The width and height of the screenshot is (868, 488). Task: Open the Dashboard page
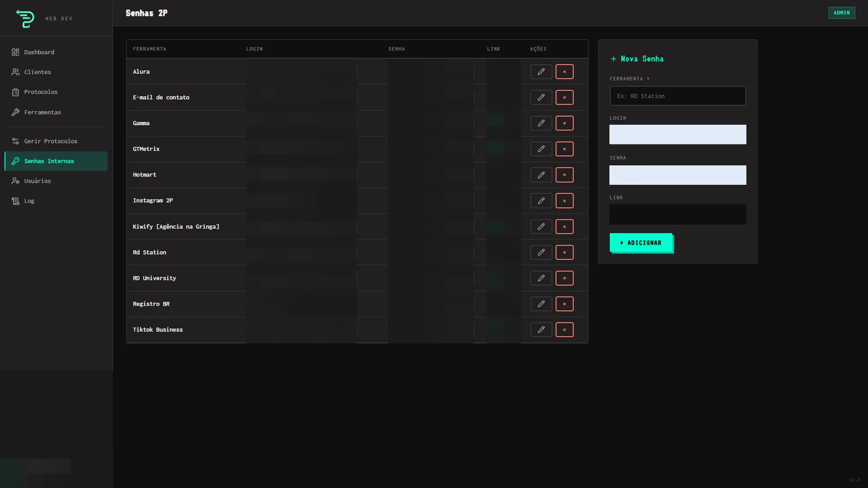point(56,52)
